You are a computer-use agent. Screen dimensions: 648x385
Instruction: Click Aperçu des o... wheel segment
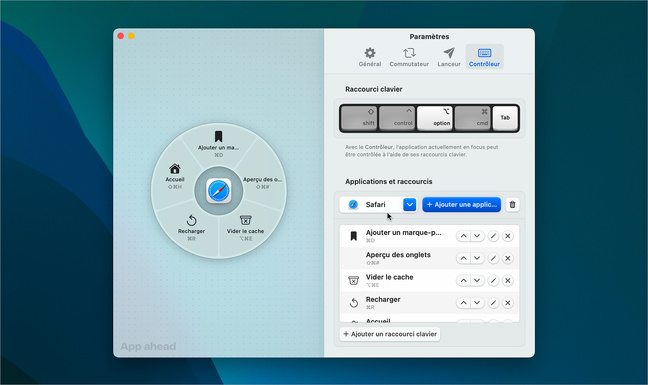point(262,182)
